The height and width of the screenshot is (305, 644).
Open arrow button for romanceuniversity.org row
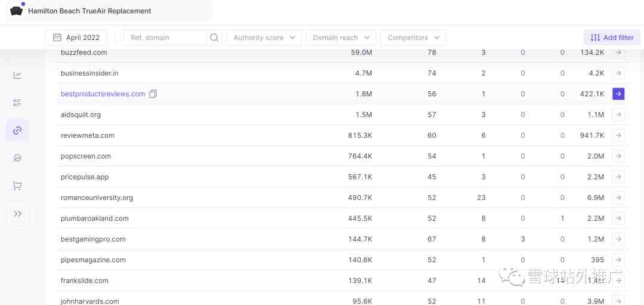618,198
